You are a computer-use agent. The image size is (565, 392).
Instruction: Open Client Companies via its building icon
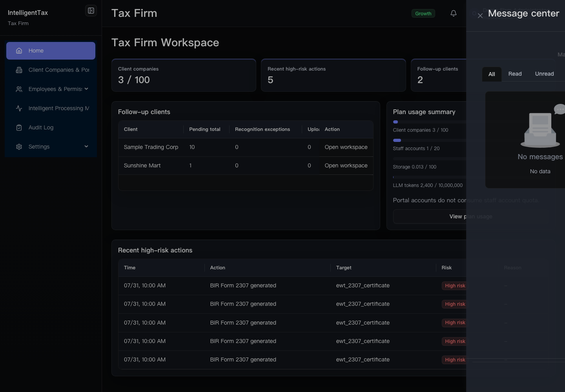click(19, 70)
